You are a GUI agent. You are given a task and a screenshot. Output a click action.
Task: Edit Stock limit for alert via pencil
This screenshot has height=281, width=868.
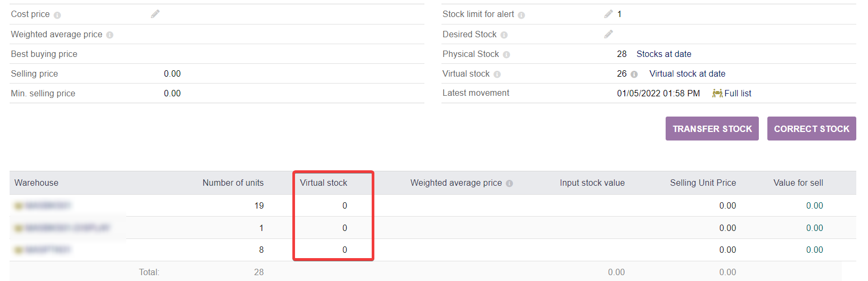pyautogui.click(x=609, y=14)
